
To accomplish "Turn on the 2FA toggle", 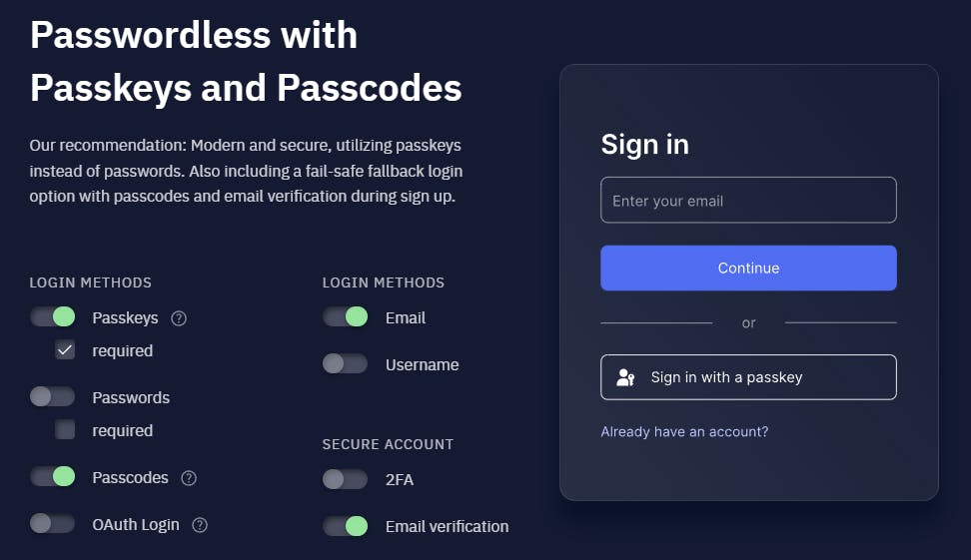I will [346, 479].
